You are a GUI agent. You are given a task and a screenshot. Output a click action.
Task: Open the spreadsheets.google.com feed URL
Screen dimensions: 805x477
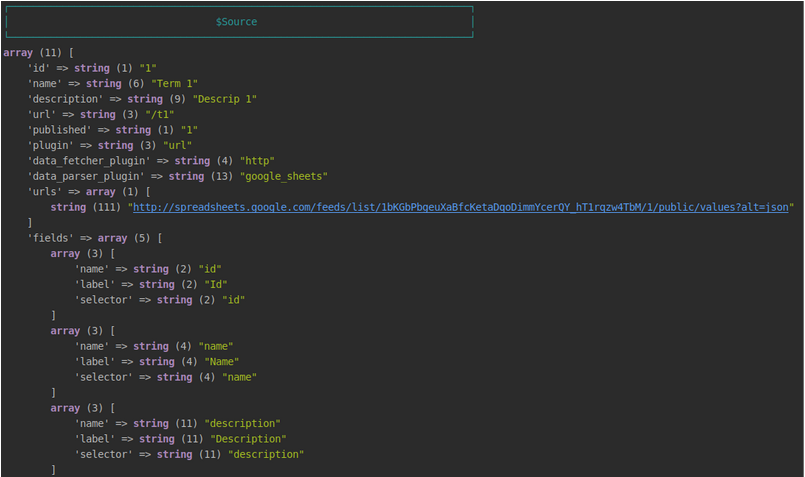pos(462,207)
